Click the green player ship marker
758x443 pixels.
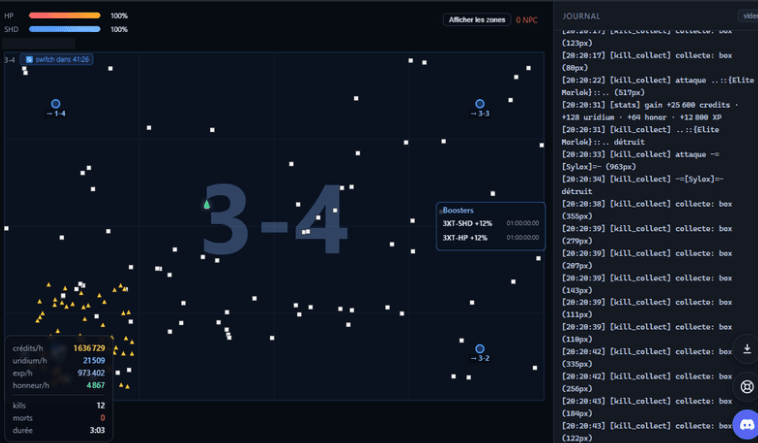coord(207,205)
